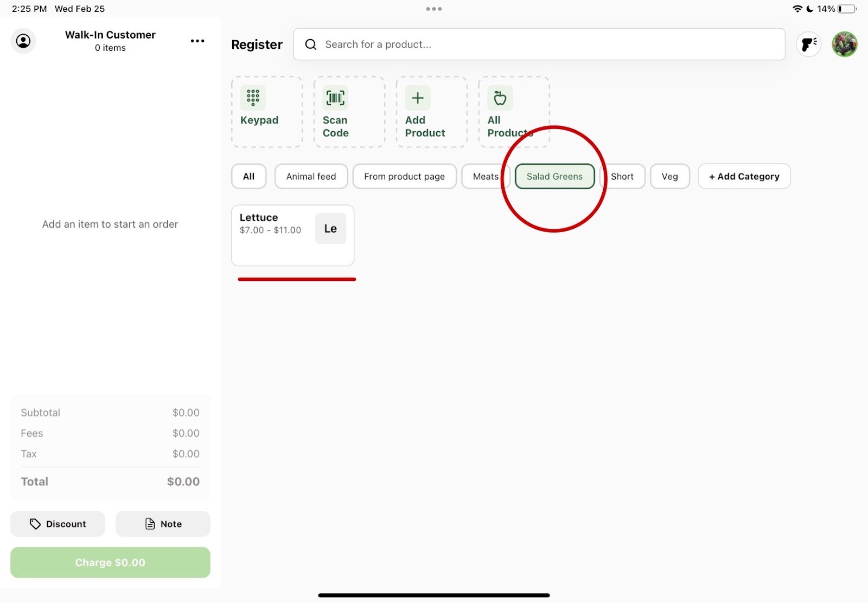Open customer options three-dot menu
This screenshot has width=868, height=603.
197,41
